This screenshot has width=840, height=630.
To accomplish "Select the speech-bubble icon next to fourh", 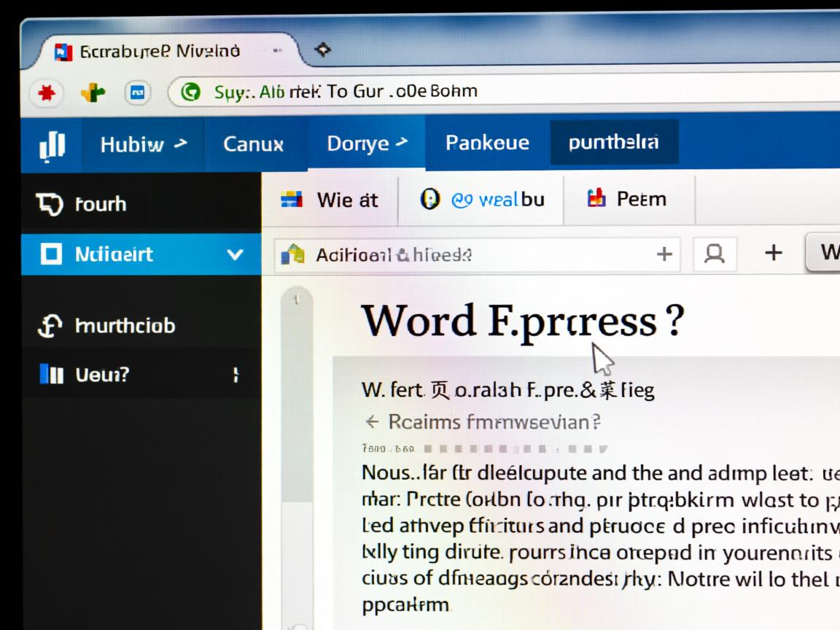I will [x=47, y=204].
